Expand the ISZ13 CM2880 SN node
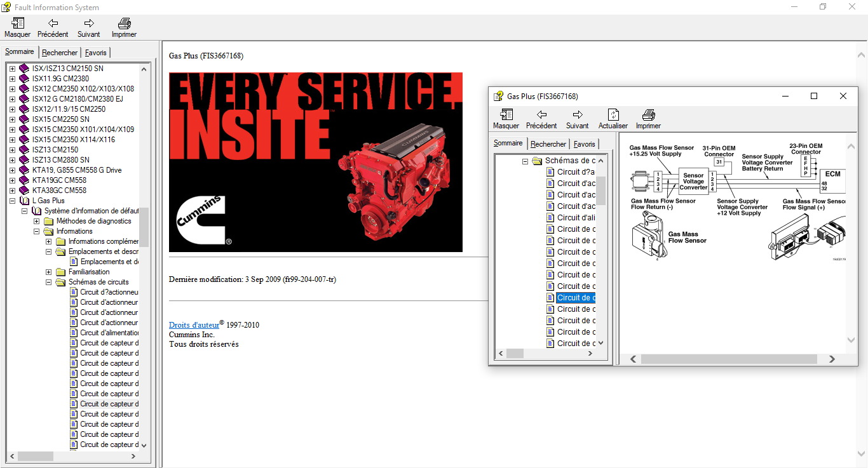 [x=12, y=160]
